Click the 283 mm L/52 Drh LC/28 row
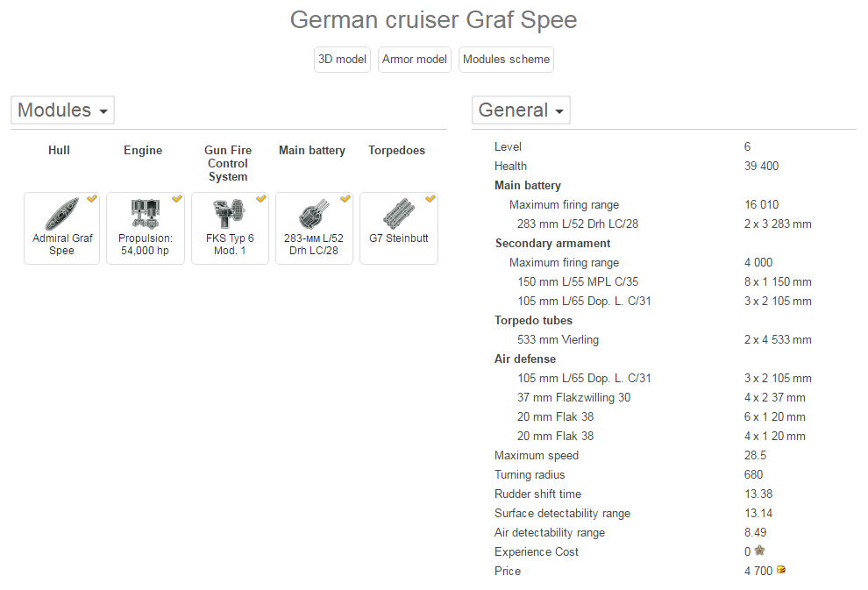868x590 pixels. (665, 224)
